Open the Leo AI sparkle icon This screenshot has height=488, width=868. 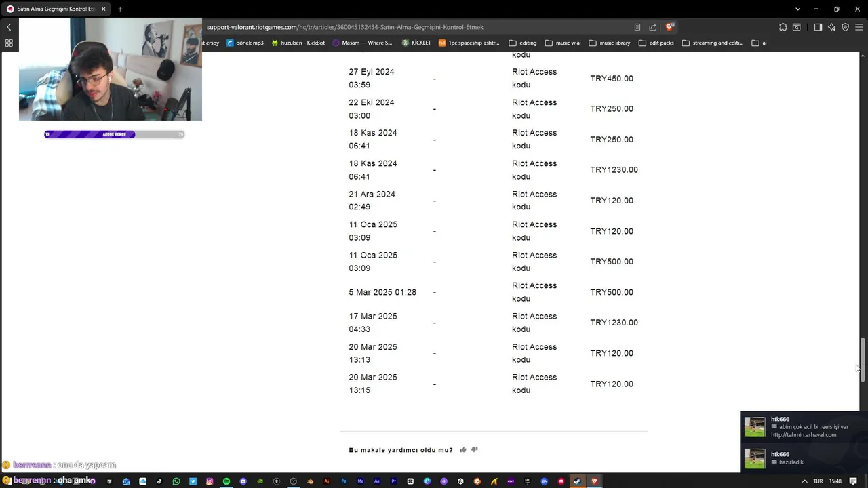point(832,27)
